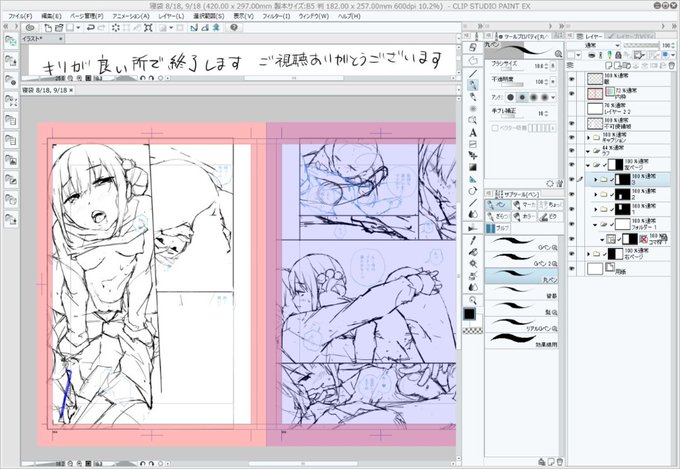Screen dimensions: 680x469
Task: Expand the layer folder named 2
Action: tap(596, 194)
